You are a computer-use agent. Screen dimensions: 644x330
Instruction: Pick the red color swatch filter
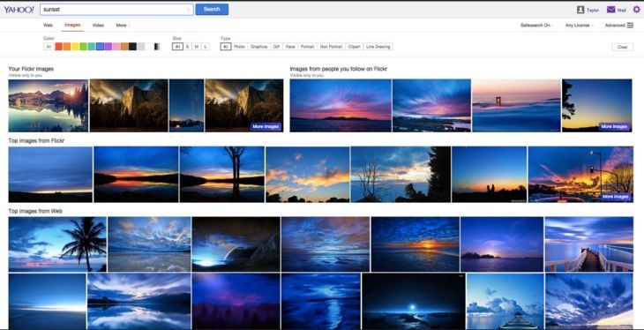click(59, 47)
